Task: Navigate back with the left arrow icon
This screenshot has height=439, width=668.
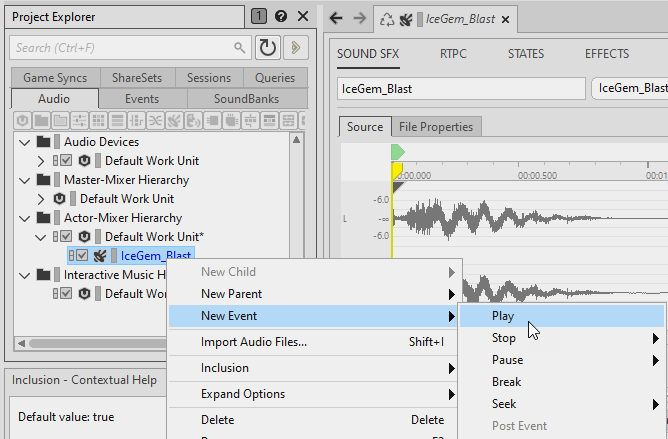Action: (336, 18)
